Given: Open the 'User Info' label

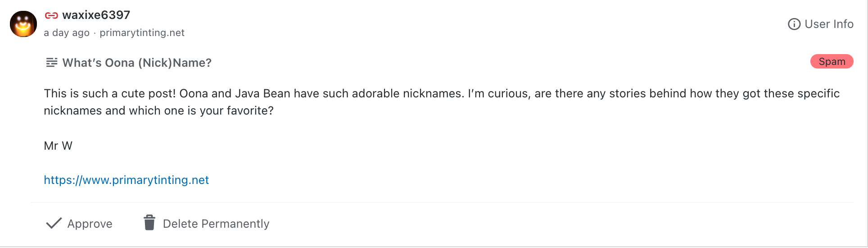Looking at the screenshot, I should coord(829,24).
